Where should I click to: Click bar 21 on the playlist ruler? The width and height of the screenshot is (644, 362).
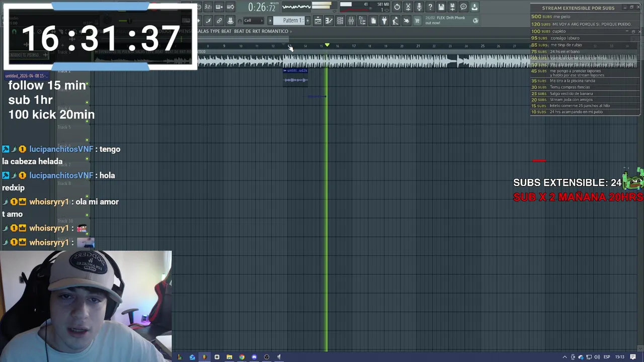[418, 46]
